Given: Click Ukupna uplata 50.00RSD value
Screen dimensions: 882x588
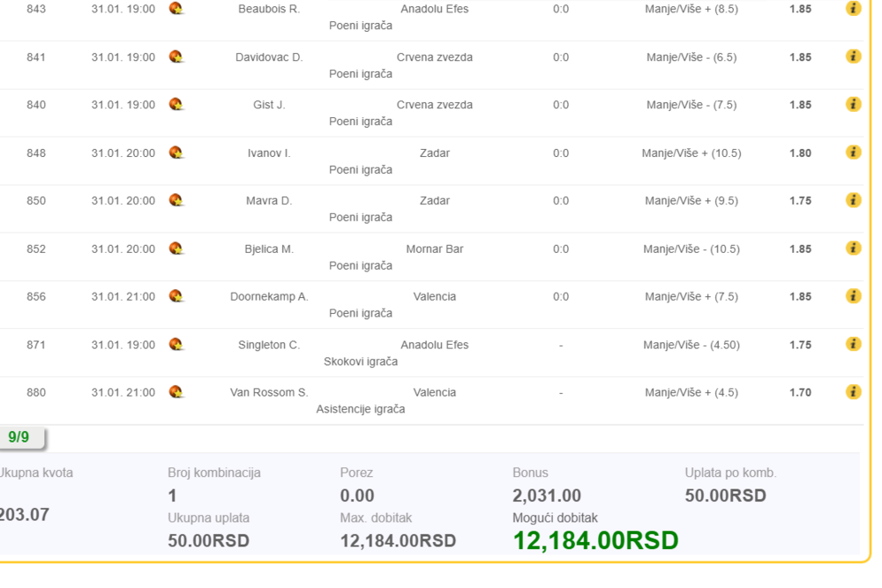Looking at the screenshot, I should 209,540.
